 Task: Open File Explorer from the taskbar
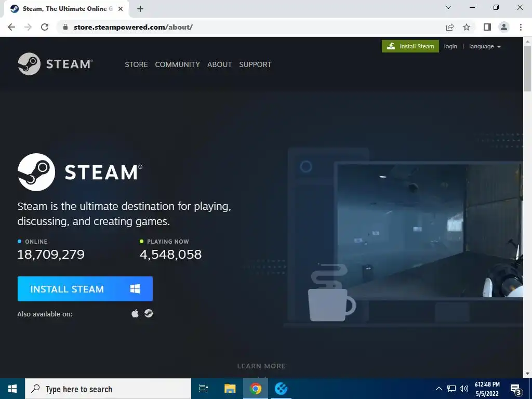(x=230, y=389)
